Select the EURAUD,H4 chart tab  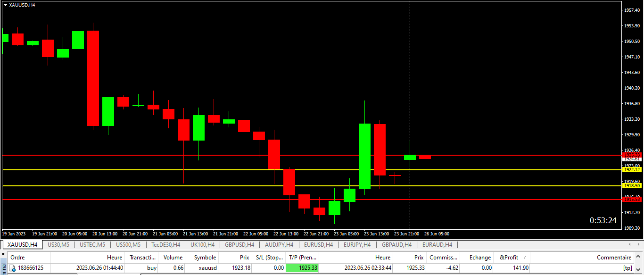[x=437, y=245]
